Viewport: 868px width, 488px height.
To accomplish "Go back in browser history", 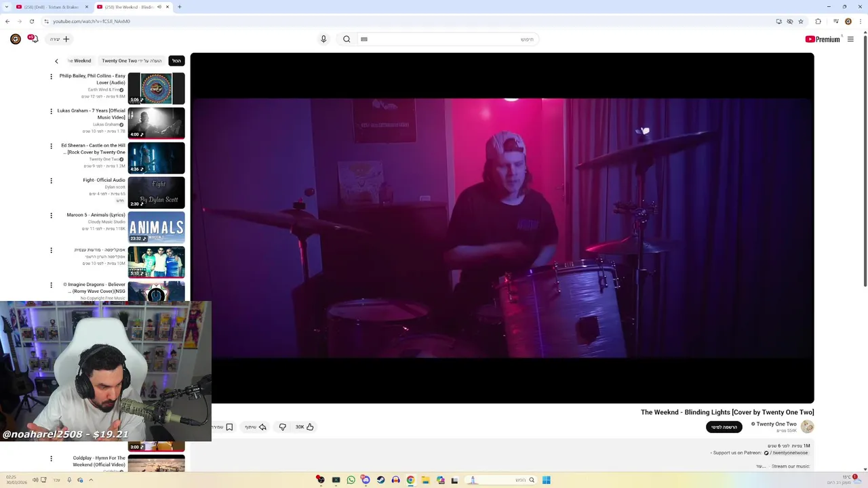I will coord(7,21).
